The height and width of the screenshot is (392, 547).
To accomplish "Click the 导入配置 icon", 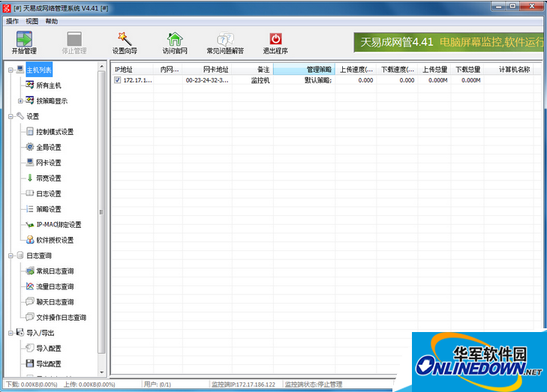I will pos(30,348).
